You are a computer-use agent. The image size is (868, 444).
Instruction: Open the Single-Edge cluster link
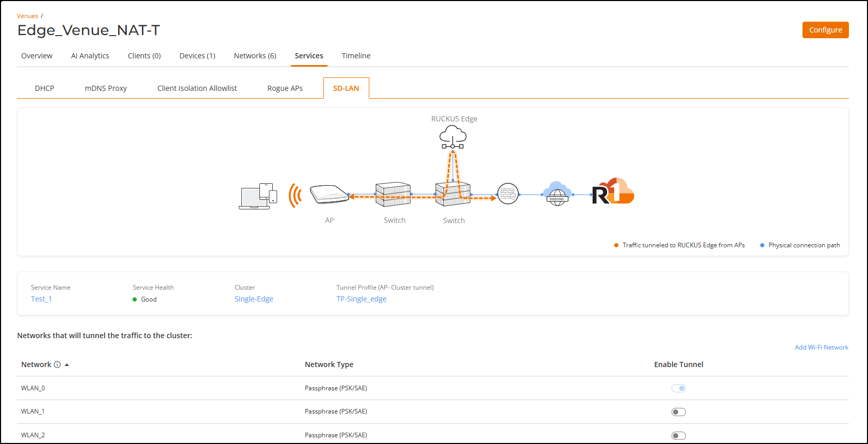254,299
